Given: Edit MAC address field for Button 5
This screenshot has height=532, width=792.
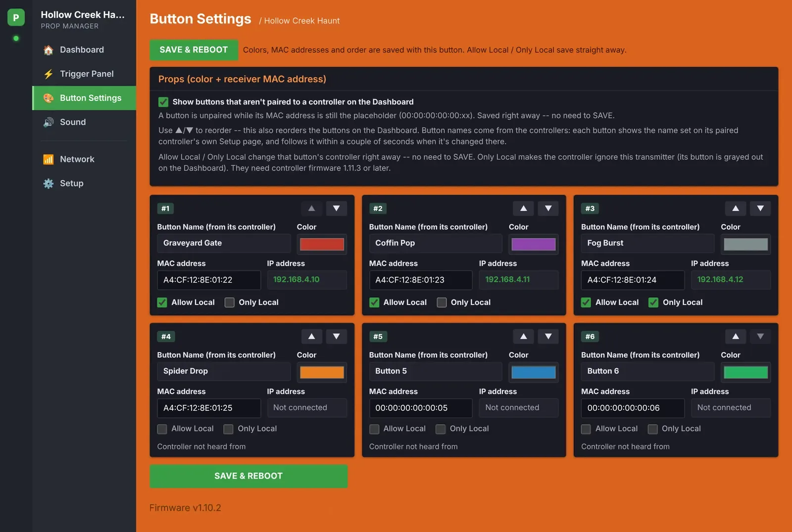Looking at the screenshot, I should click(421, 408).
